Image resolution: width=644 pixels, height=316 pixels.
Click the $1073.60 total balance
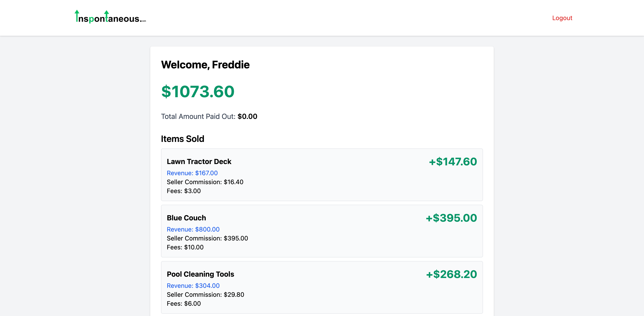pos(198,91)
